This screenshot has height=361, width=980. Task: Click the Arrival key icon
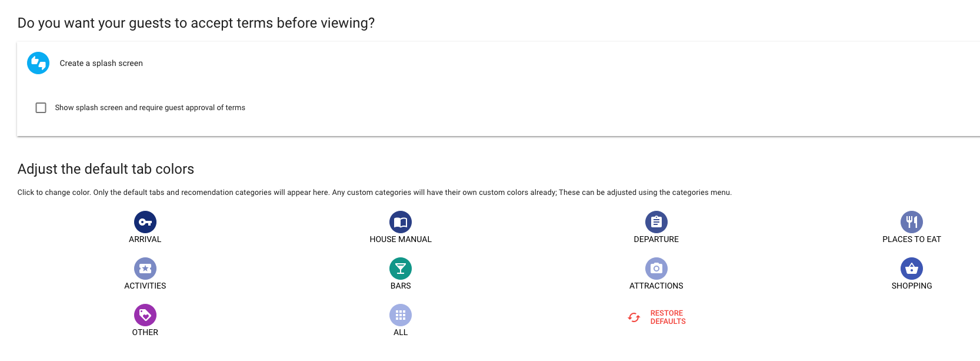click(x=145, y=222)
